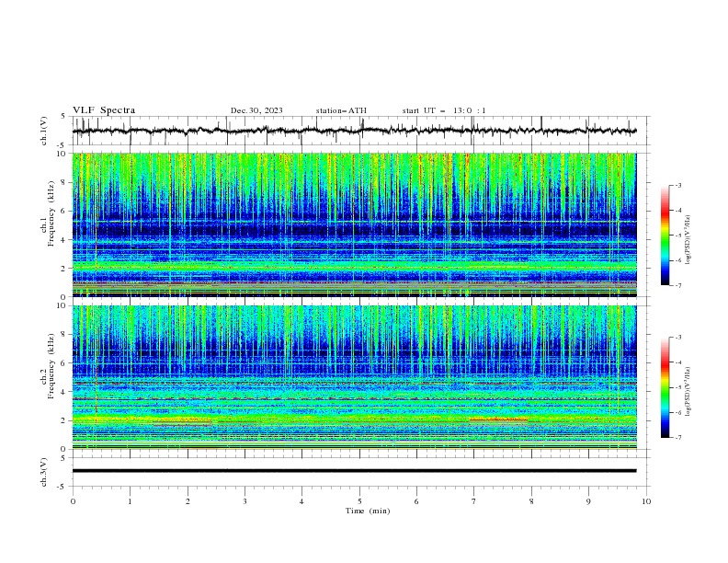Click the "5" tick on ch.1(V) axis
Viewport: 728px width, 563px height.
[64, 116]
